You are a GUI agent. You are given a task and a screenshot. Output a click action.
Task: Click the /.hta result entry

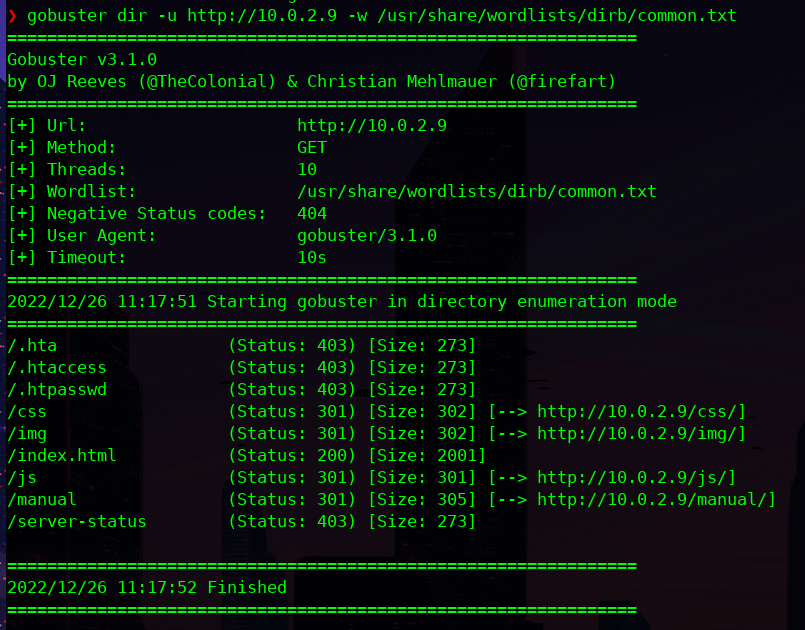(32, 346)
